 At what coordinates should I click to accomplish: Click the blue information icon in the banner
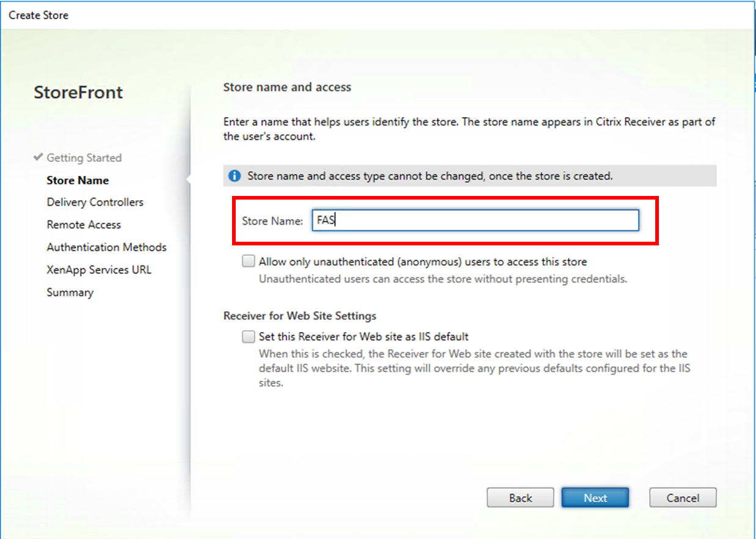[234, 176]
